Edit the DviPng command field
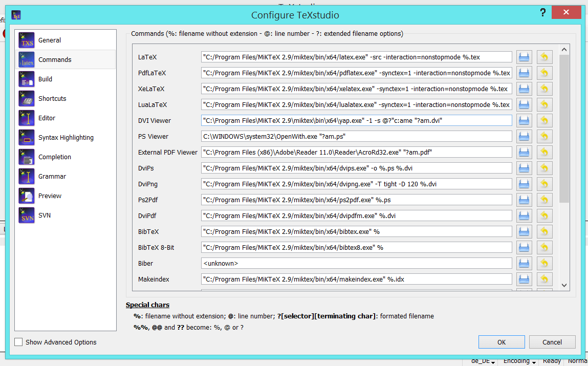Screen dimensions: 588x366 point(356,184)
